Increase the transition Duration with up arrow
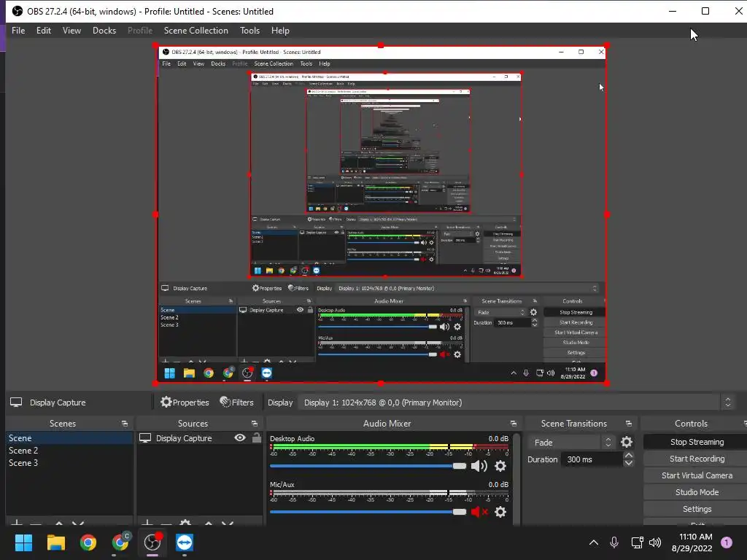Viewport: 747px width, 560px height. tap(629, 456)
